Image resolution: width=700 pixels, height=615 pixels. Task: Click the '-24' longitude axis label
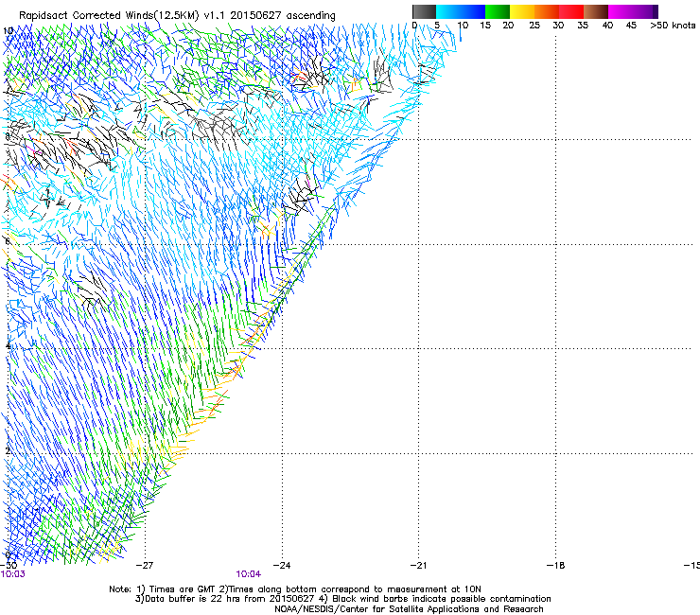pos(282,566)
